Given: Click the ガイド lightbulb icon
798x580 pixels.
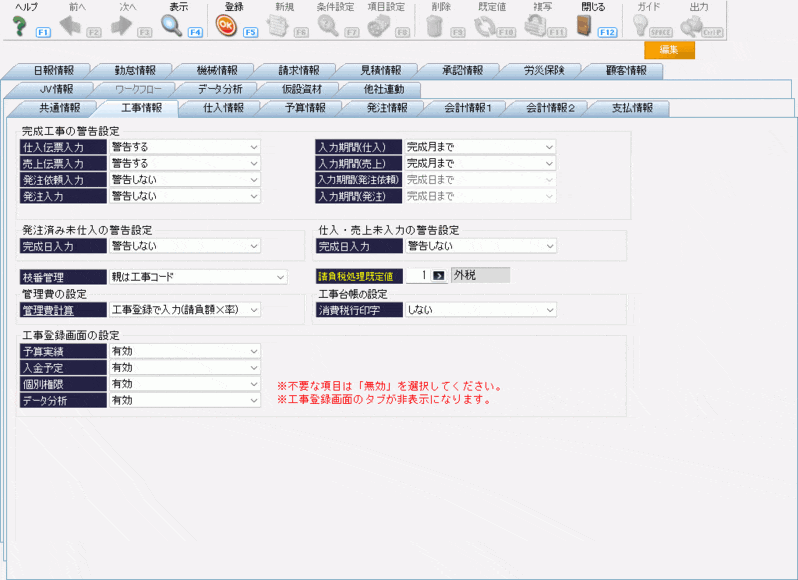Looking at the screenshot, I should point(640,26).
